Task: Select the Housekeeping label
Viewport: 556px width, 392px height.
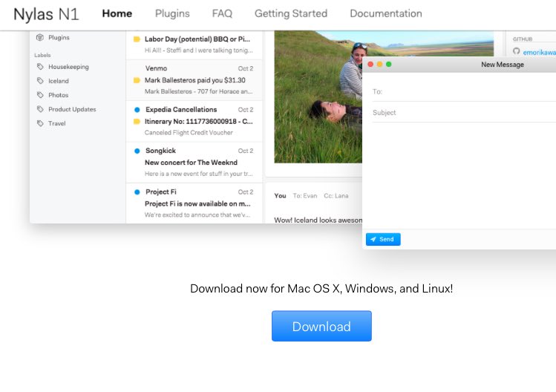Action: [68, 67]
